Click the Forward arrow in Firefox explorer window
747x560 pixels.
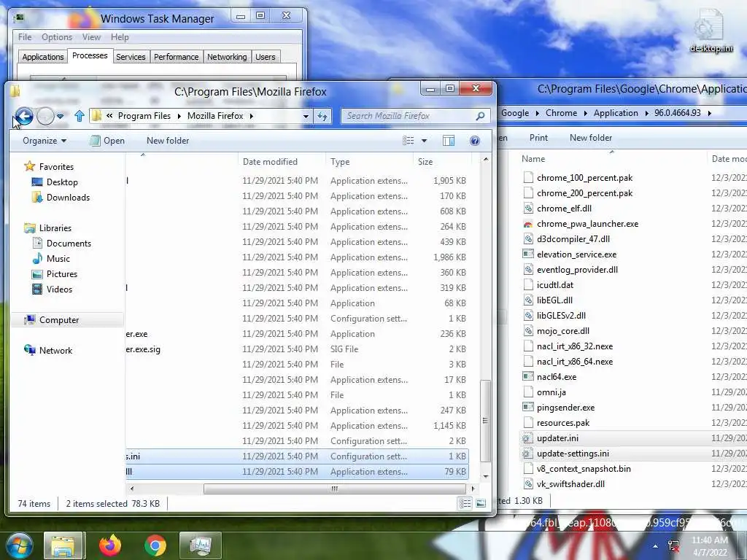click(x=45, y=116)
